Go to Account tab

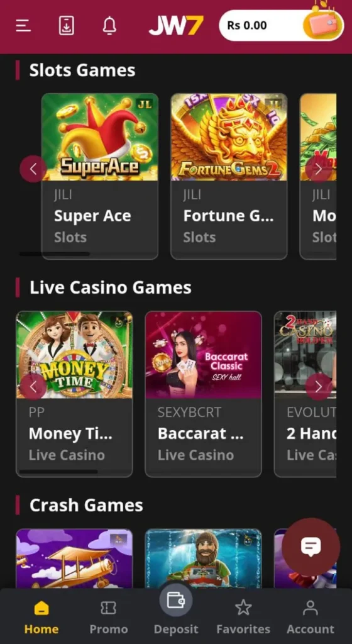[310, 617]
